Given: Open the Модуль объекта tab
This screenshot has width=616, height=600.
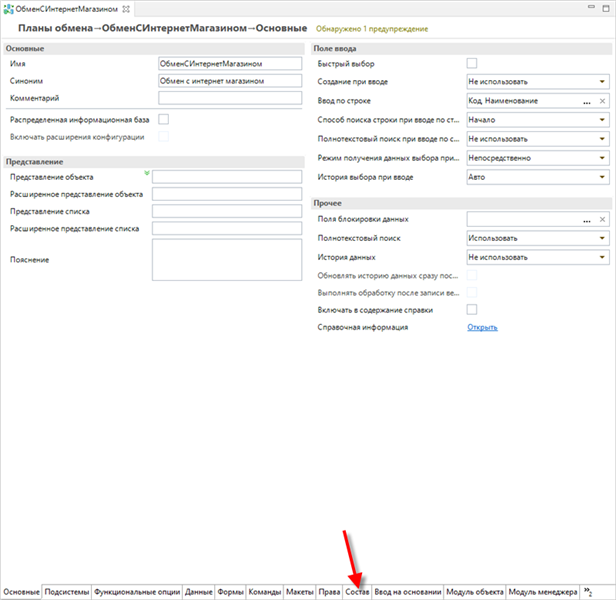Looking at the screenshot, I should tap(474, 592).
